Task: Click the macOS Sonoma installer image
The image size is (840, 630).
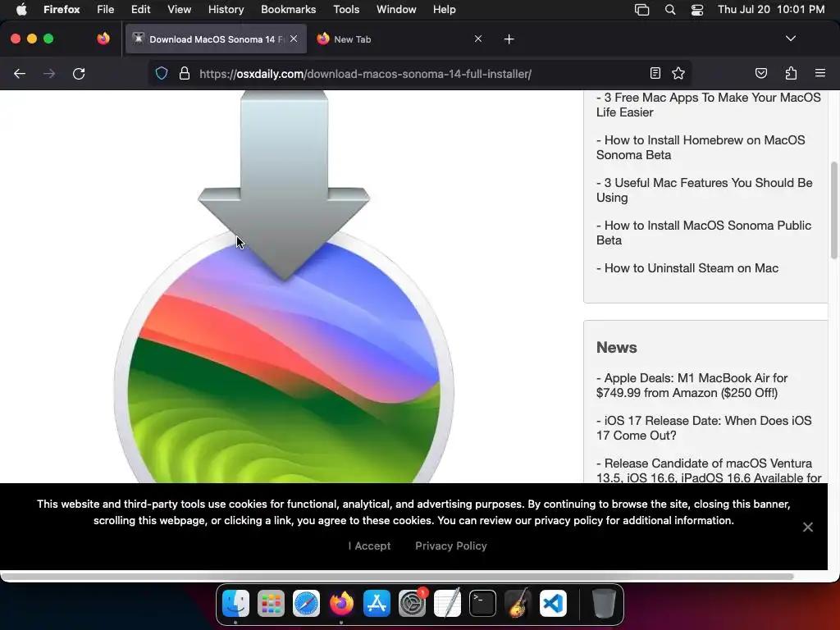Action: [284, 286]
